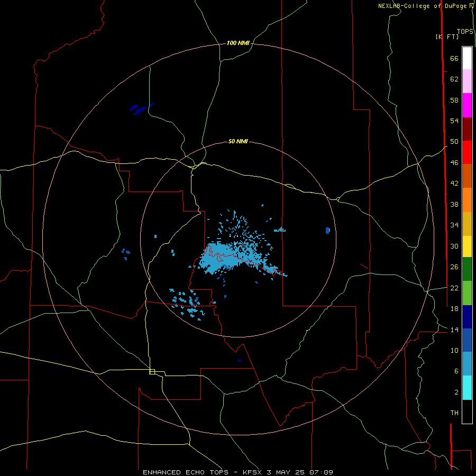
Task: Select the dark red legend swatch
Action: point(467,129)
